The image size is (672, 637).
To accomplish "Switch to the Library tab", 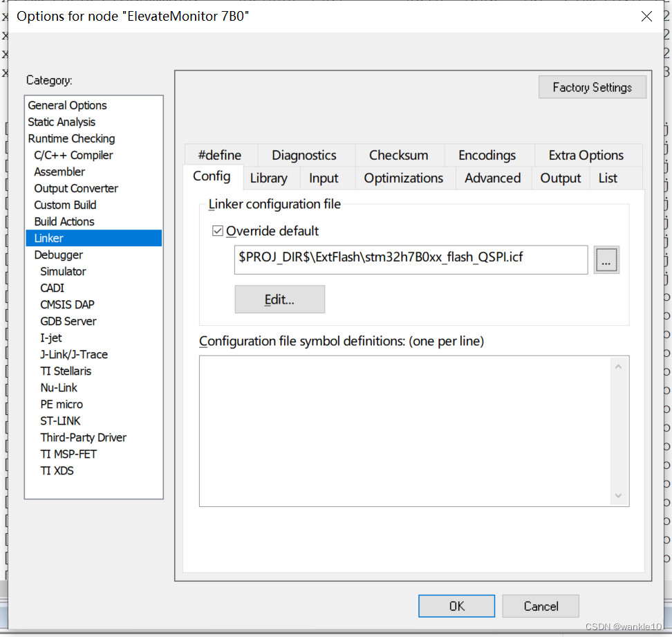I will tap(269, 178).
